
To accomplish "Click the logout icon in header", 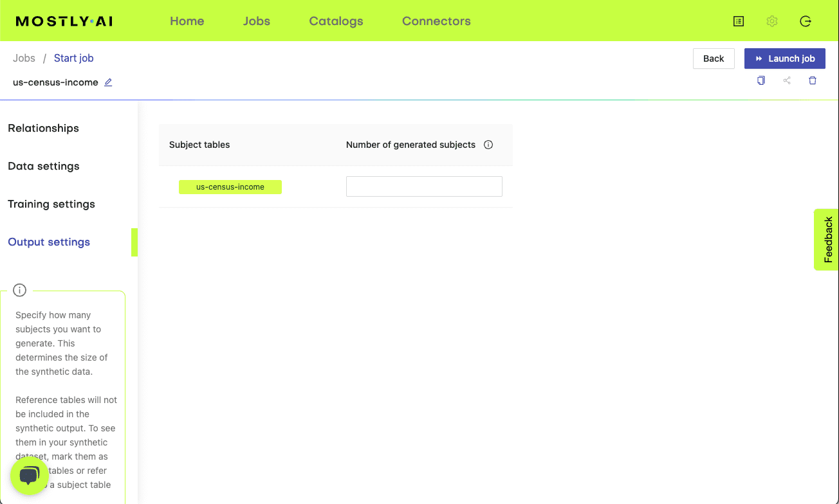I will coord(806,21).
